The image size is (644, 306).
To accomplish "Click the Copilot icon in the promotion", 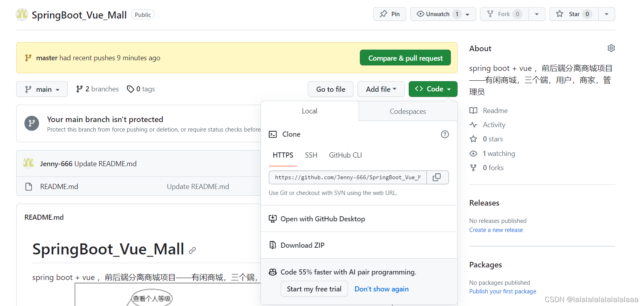I will pyautogui.click(x=273, y=272).
